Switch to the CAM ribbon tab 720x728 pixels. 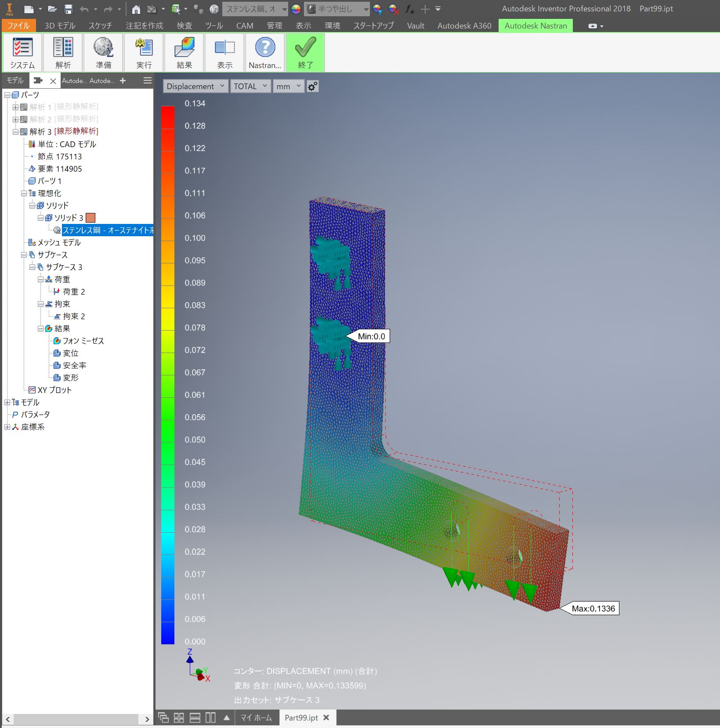tap(245, 25)
